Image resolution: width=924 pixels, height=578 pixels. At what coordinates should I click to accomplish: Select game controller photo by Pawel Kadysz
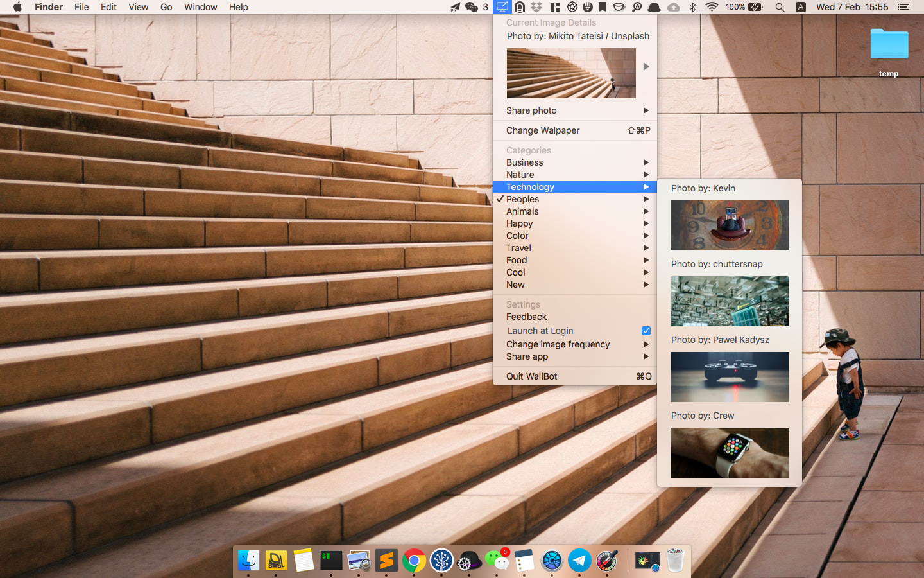[730, 377]
